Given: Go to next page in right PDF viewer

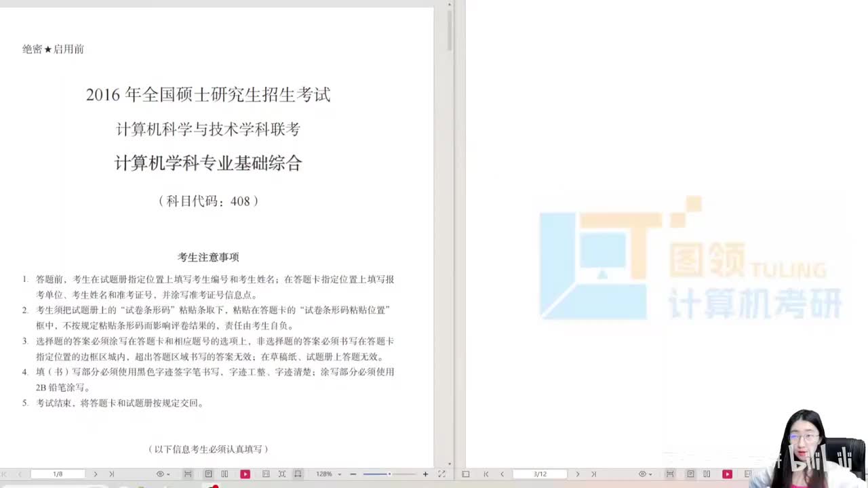Looking at the screenshot, I should pyautogui.click(x=578, y=474).
